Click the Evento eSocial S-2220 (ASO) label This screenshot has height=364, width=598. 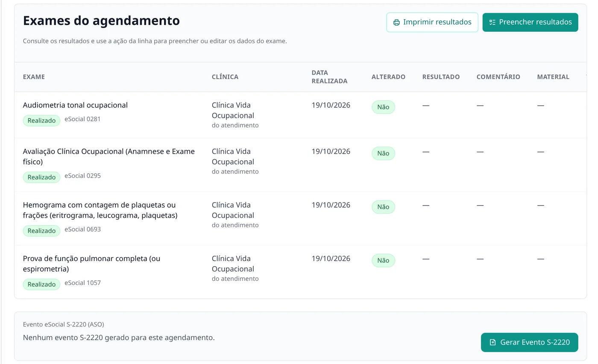point(63,324)
